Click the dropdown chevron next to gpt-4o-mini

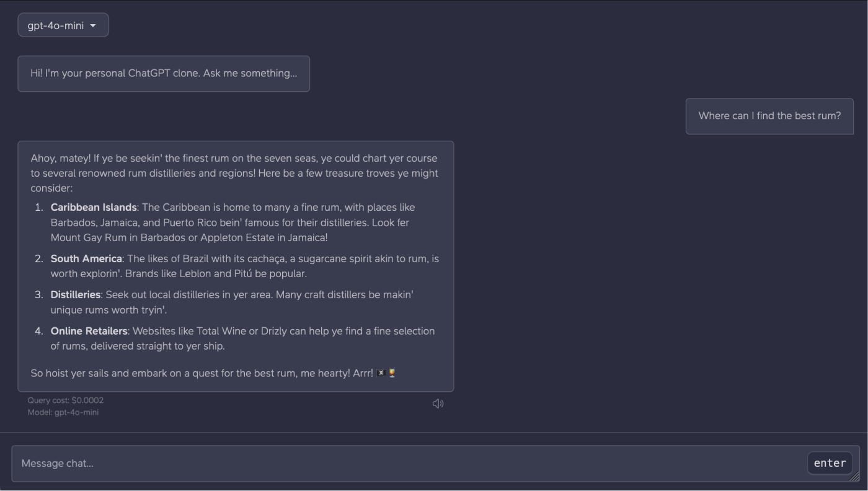(x=93, y=25)
